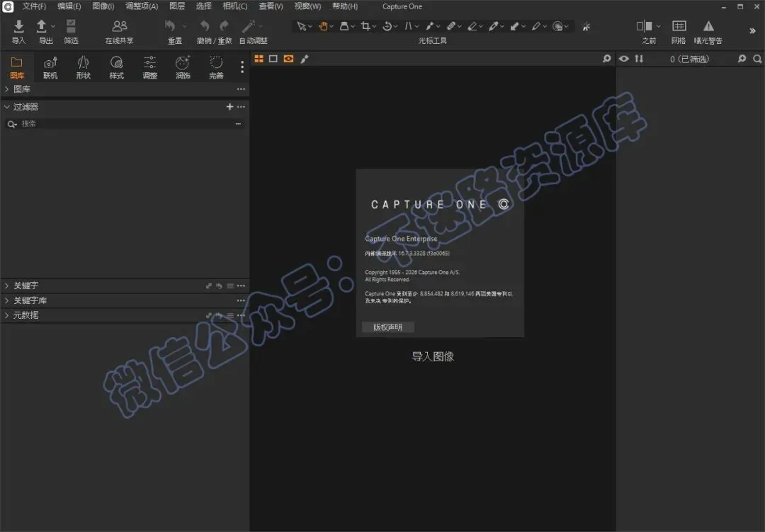Viewport: 765px width, 532px height.
Task: Select the Annotations pencil tool
Action: [536, 26]
